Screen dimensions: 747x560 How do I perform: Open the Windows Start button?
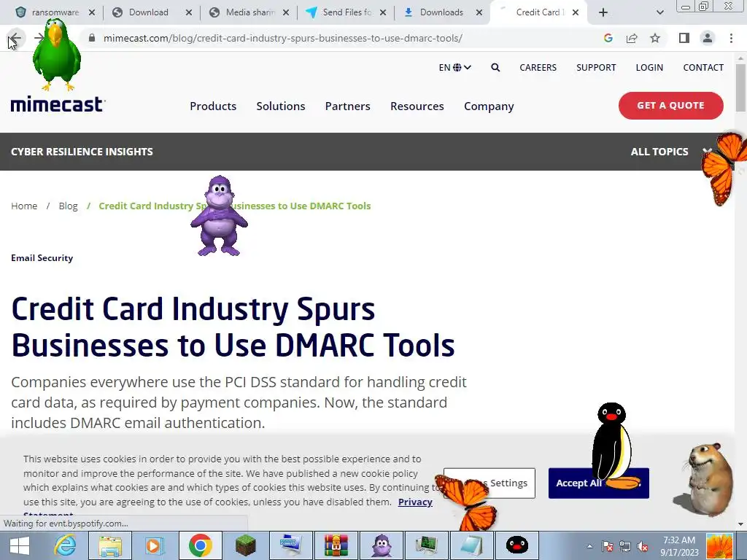(19, 545)
